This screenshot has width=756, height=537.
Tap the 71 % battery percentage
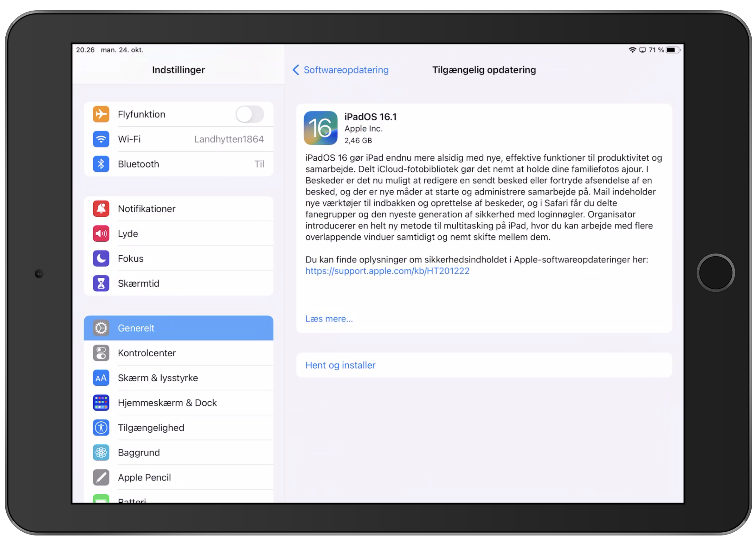click(656, 50)
